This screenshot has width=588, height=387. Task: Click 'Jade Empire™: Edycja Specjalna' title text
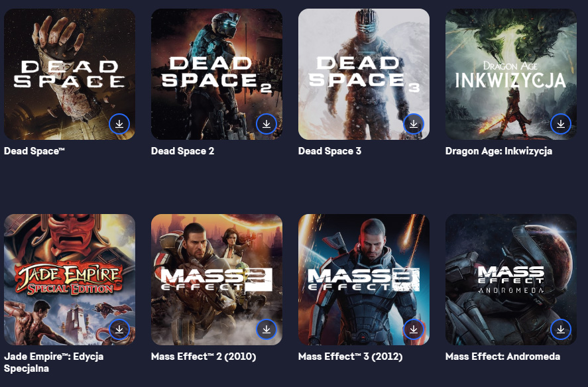54,362
